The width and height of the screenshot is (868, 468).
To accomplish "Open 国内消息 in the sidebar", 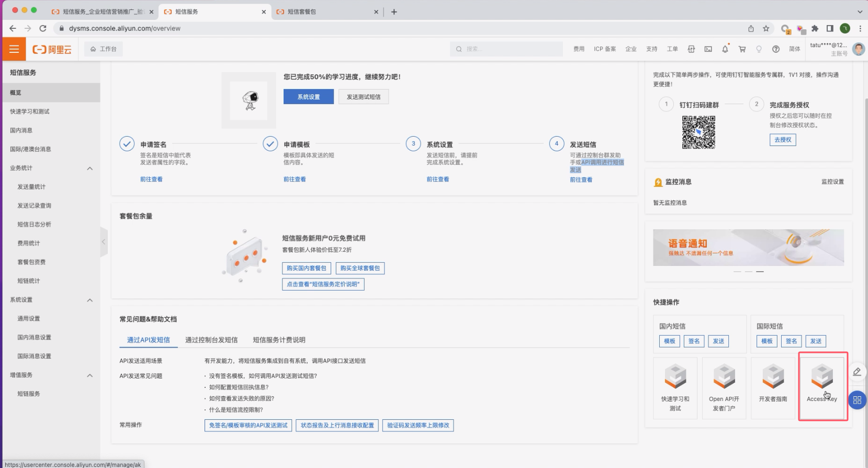I will [50, 130].
